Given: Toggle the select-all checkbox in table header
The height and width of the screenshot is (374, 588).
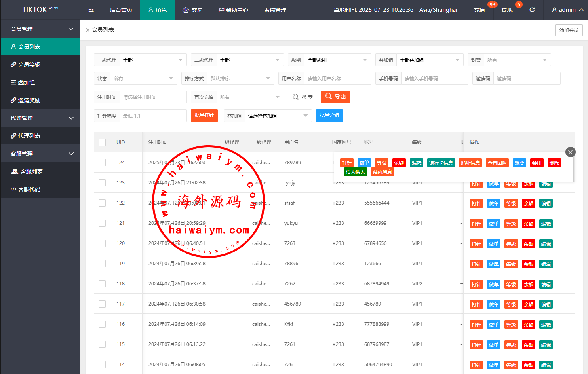Looking at the screenshot, I should click(x=102, y=142).
